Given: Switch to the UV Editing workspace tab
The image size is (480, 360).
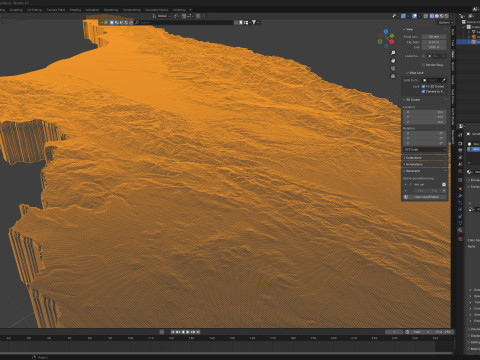Looking at the screenshot, I should [x=34, y=10].
